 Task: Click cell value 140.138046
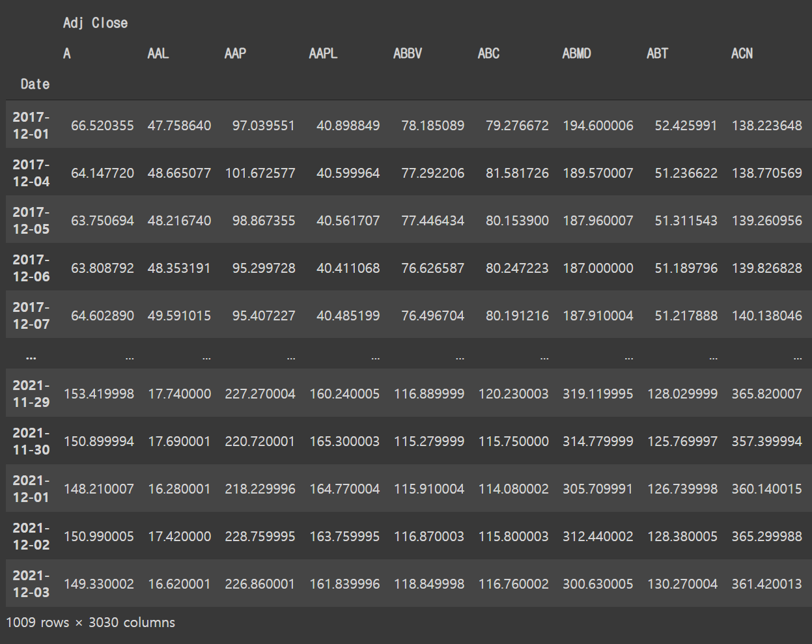tap(767, 316)
